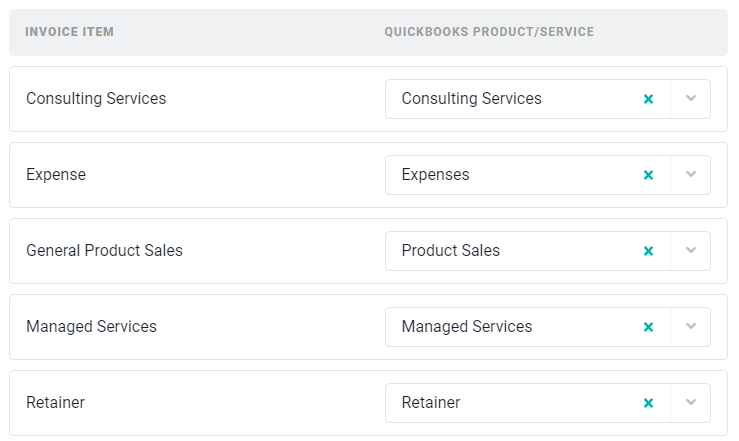Click the General Product Sales invoice item
This screenshot has height=441, width=739.
[x=104, y=251]
